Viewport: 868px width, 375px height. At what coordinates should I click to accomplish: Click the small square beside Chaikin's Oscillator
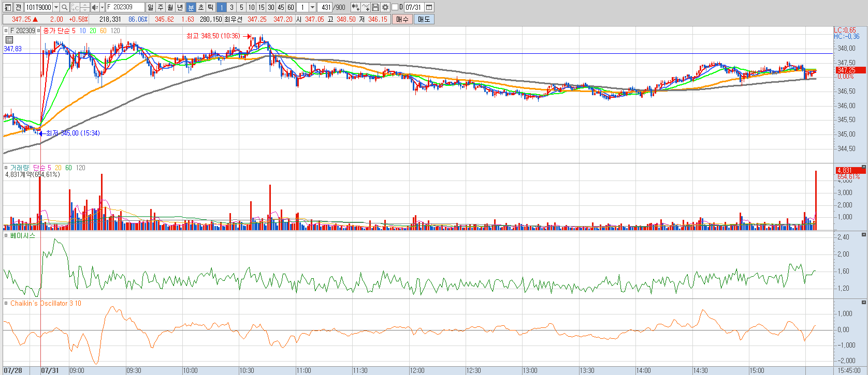[x=6, y=303]
